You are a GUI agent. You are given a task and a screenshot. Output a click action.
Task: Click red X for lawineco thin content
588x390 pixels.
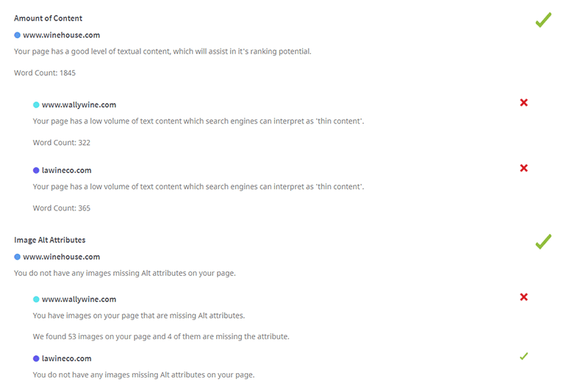point(523,168)
